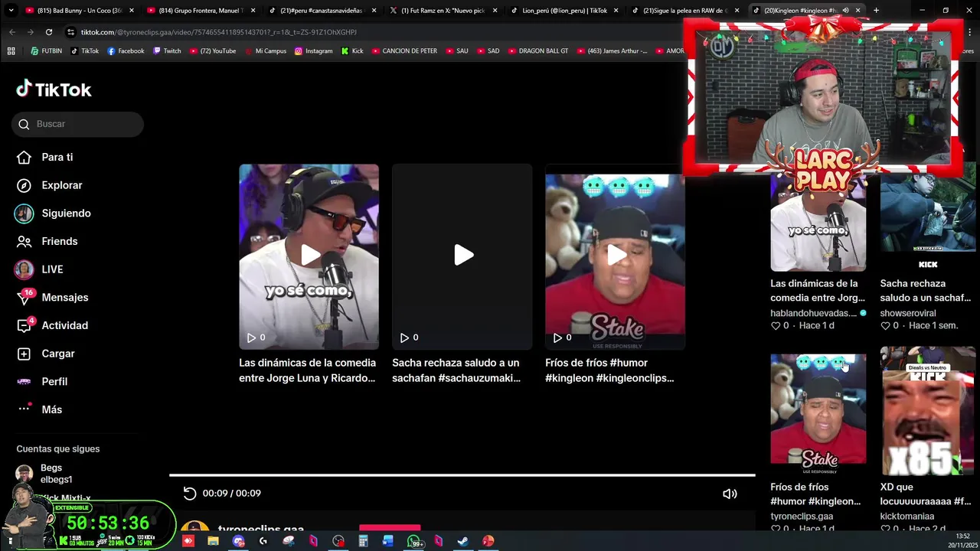Open Steam from the taskbar
The height and width of the screenshot is (551, 980).
[x=462, y=541]
